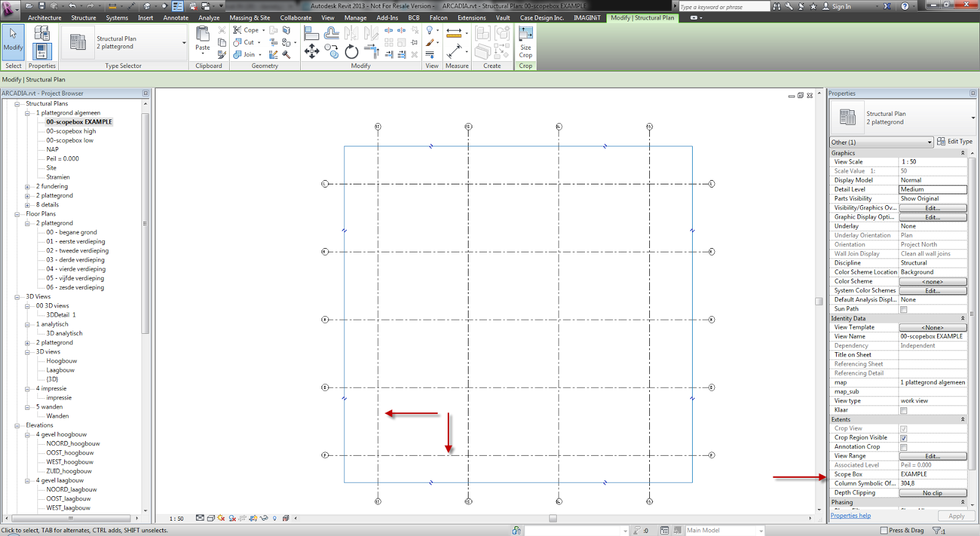Select the 00-scopebox high view
This screenshot has width=980, height=536.
(71, 131)
